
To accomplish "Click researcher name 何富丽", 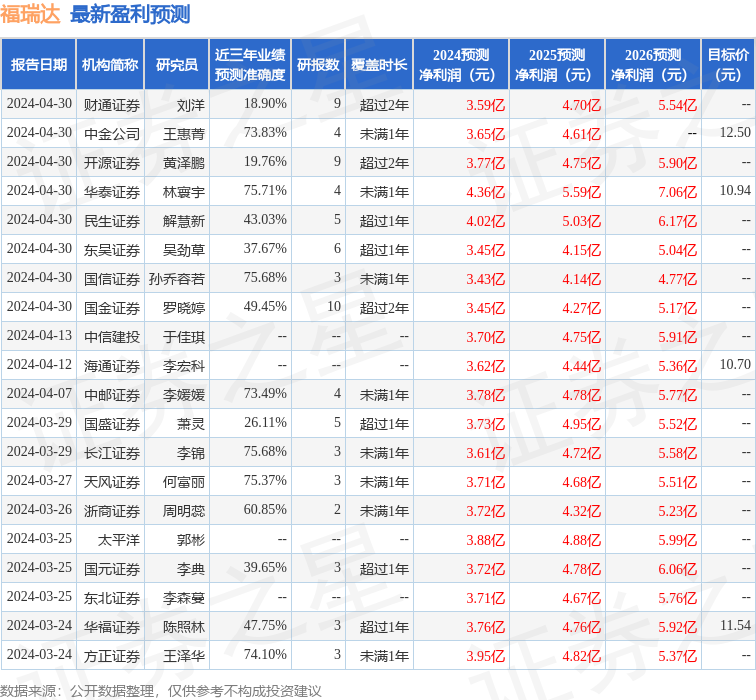I will tap(184, 482).
